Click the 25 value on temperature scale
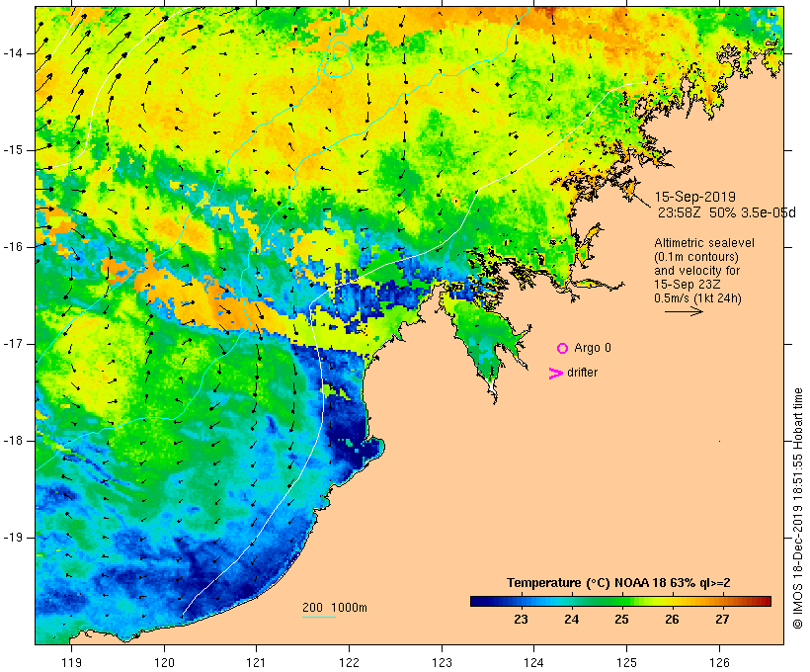Screen dimensions: 810x672 pos(621,620)
